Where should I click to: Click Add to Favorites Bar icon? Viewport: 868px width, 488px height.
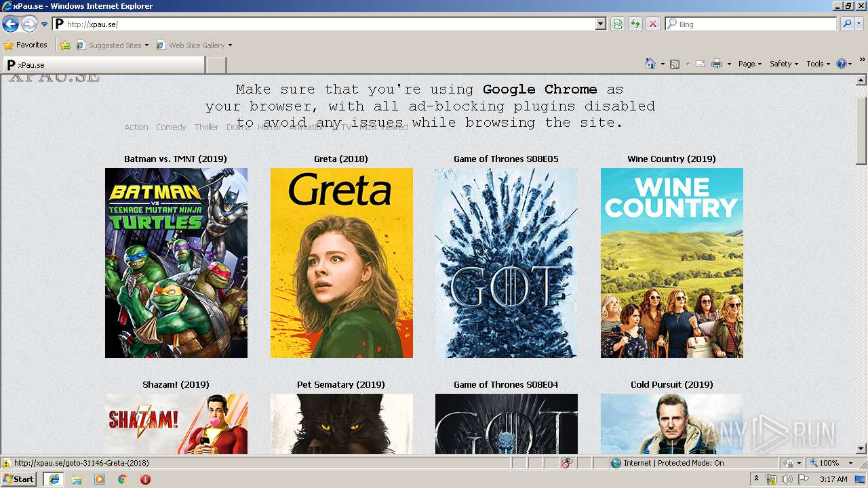[x=65, y=45]
